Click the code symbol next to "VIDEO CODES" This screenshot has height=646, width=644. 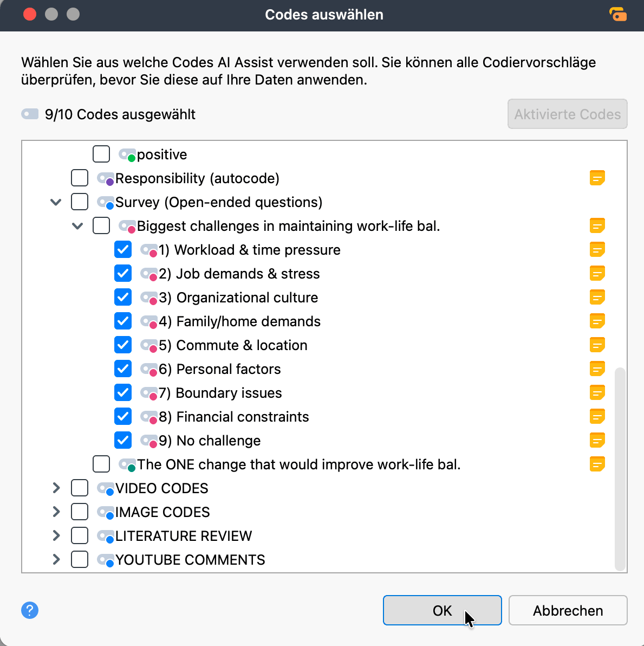tap(105, 488)
